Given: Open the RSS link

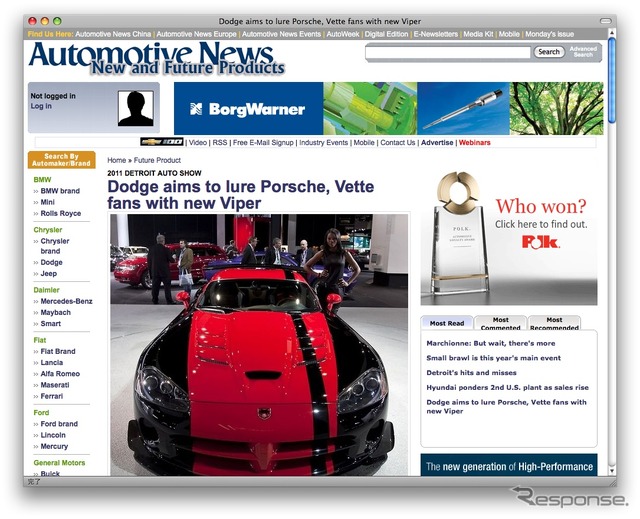Looking at the screenshot, I should click(x=220, y=143).
